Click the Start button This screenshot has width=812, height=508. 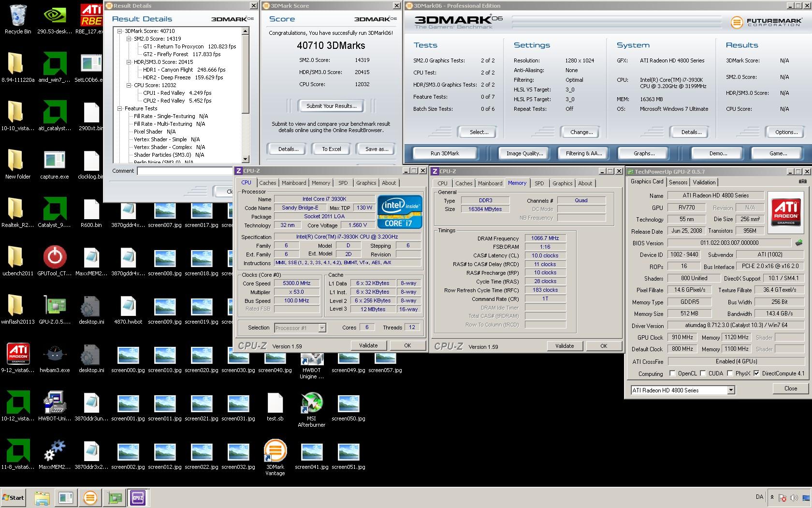14,498
